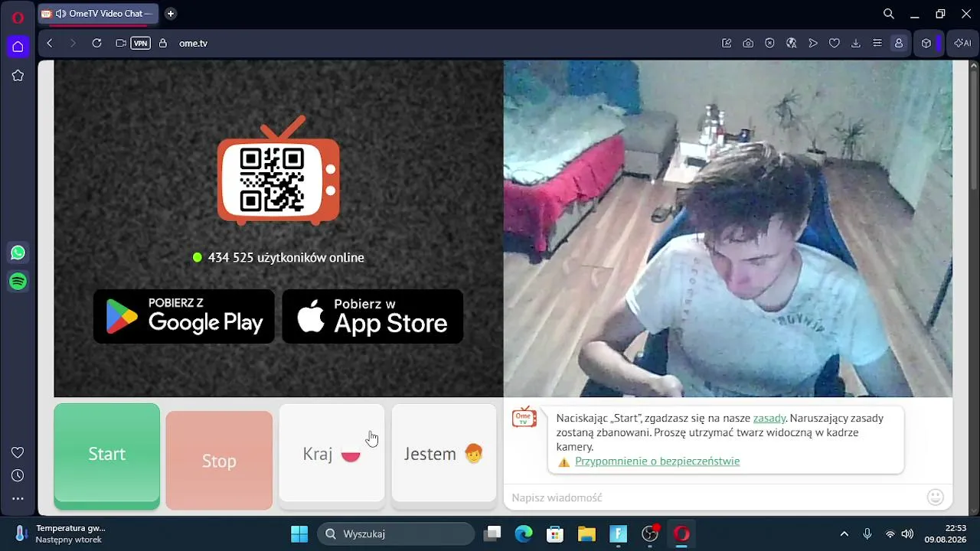Open the edit/share page icon in address bar
The height and width of the screenshot is (551, 980).
point(727,44)
